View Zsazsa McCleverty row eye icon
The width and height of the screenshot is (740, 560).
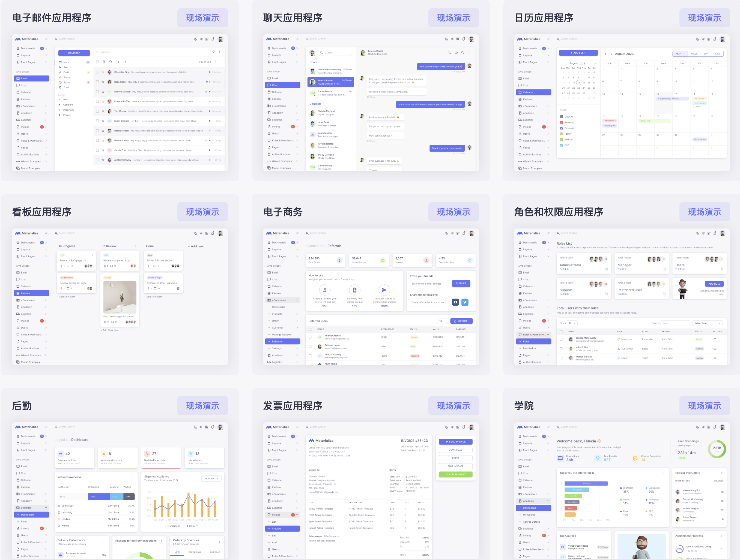tap(715, 339)
